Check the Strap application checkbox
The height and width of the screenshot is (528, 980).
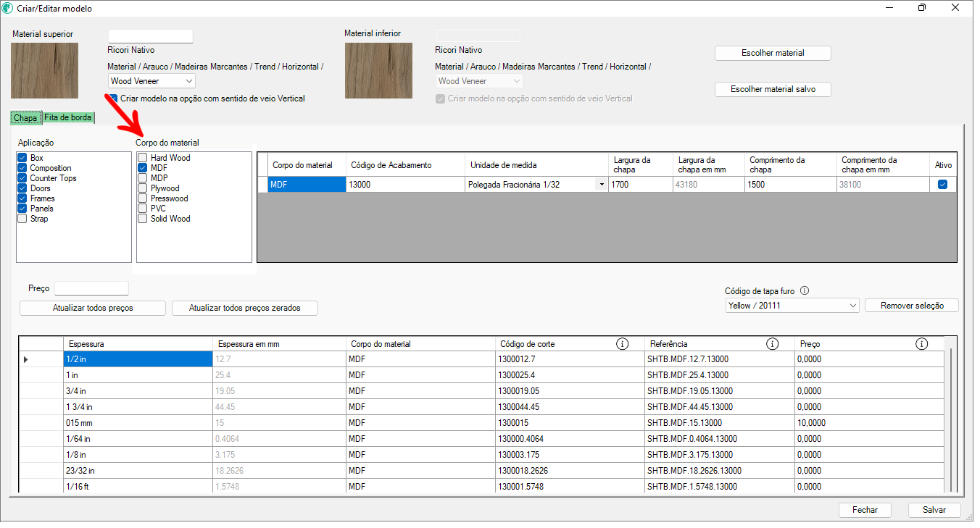pyautogui.click(x=22, y=219)
